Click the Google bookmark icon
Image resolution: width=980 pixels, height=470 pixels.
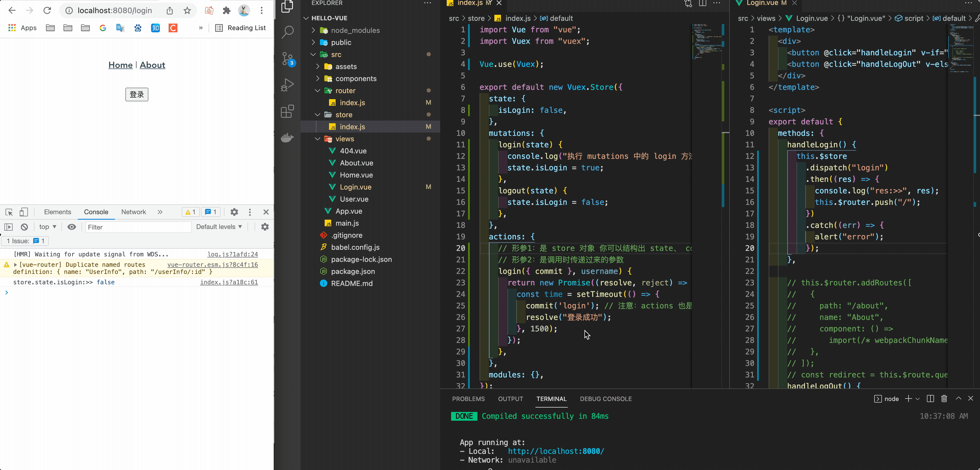[103, 28]
